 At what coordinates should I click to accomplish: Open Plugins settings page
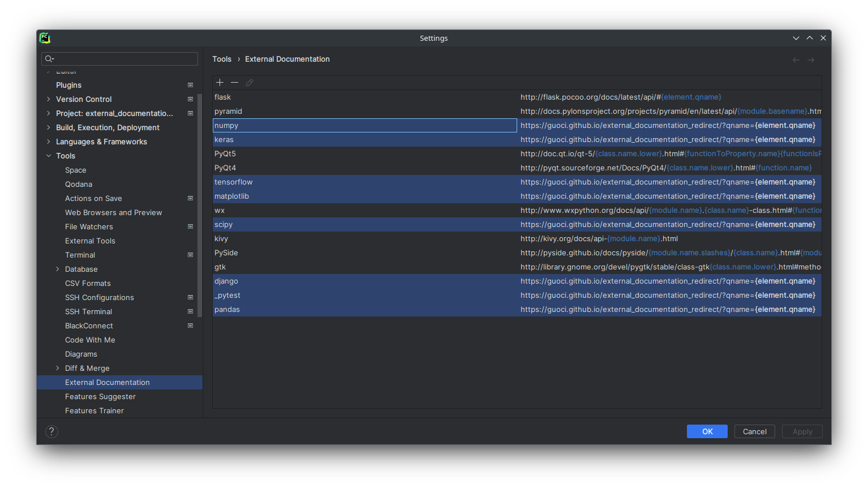click(x=68, y=85)
